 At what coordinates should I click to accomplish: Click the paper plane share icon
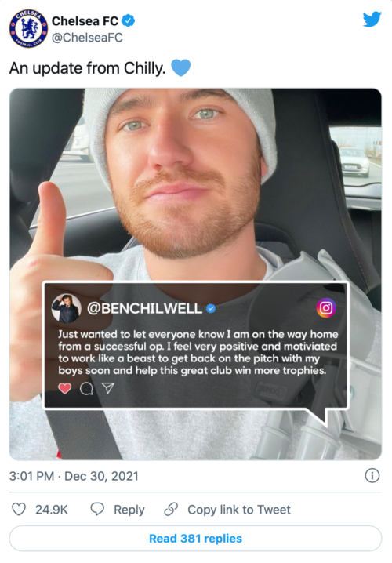tap(107, 388)
